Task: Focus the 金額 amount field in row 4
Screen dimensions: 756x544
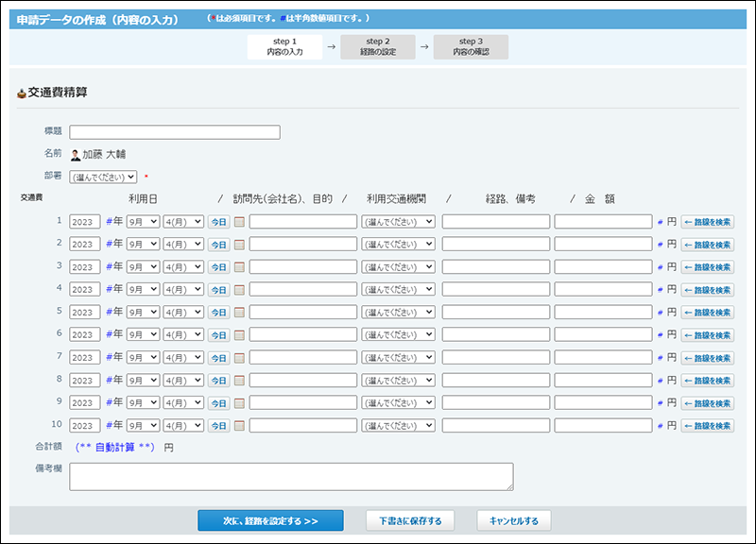Action: click(603, 289)
